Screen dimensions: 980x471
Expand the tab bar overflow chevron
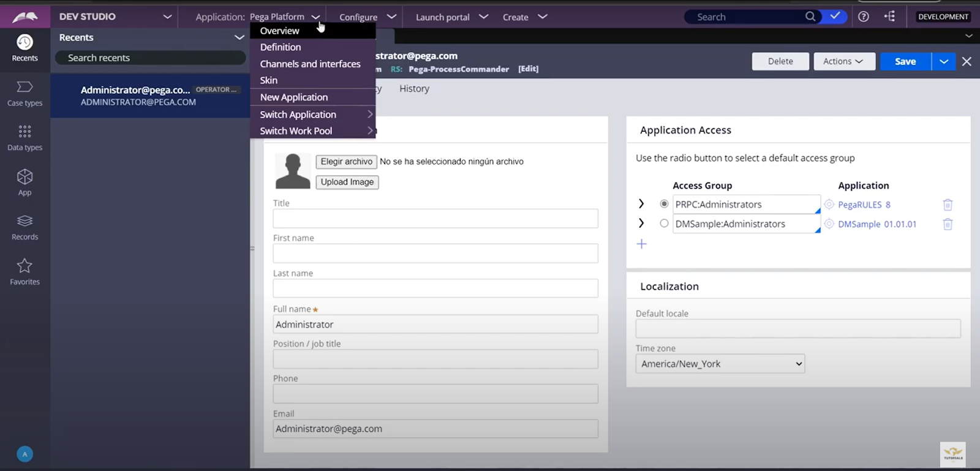(968, 36)
